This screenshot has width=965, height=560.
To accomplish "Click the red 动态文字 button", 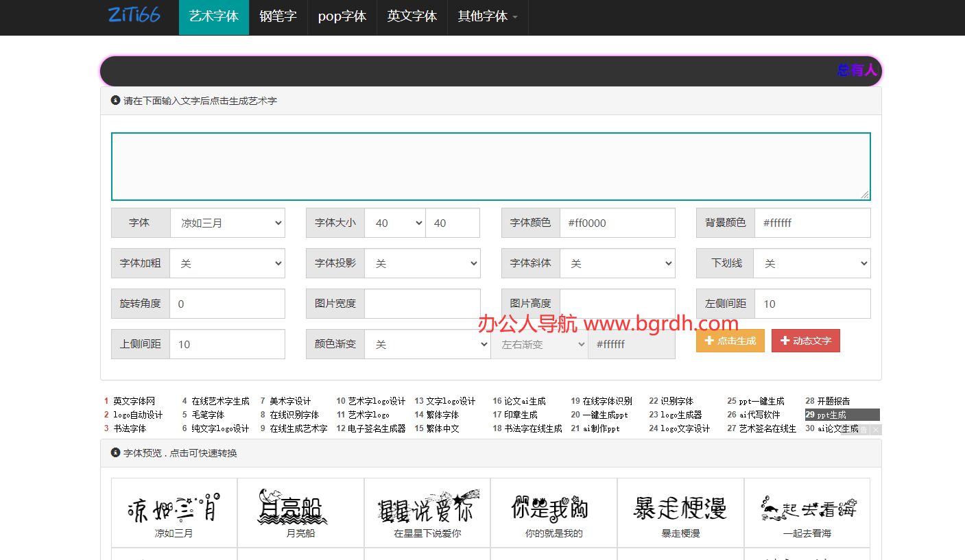I will pos(805,341).
